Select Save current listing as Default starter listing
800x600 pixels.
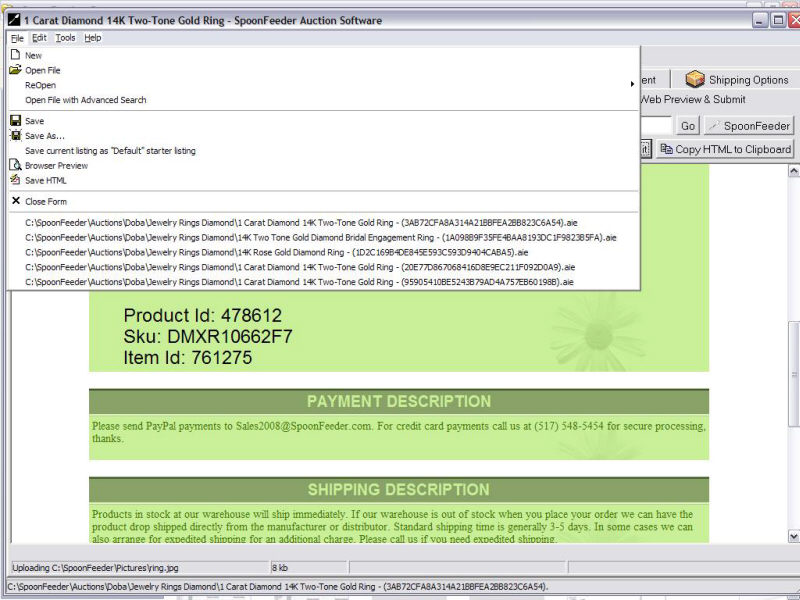323,151
